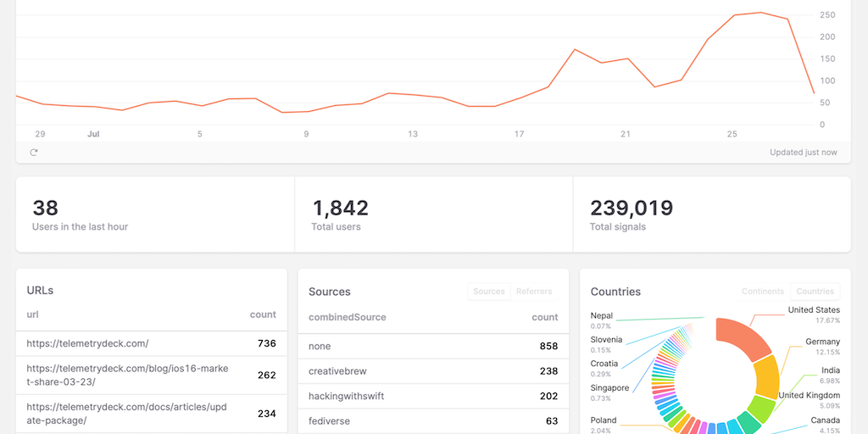This screenshot has height=434, width=868.
Task: Select the fediverse source row
Action: pyautogui.click(x=432, y=420)
